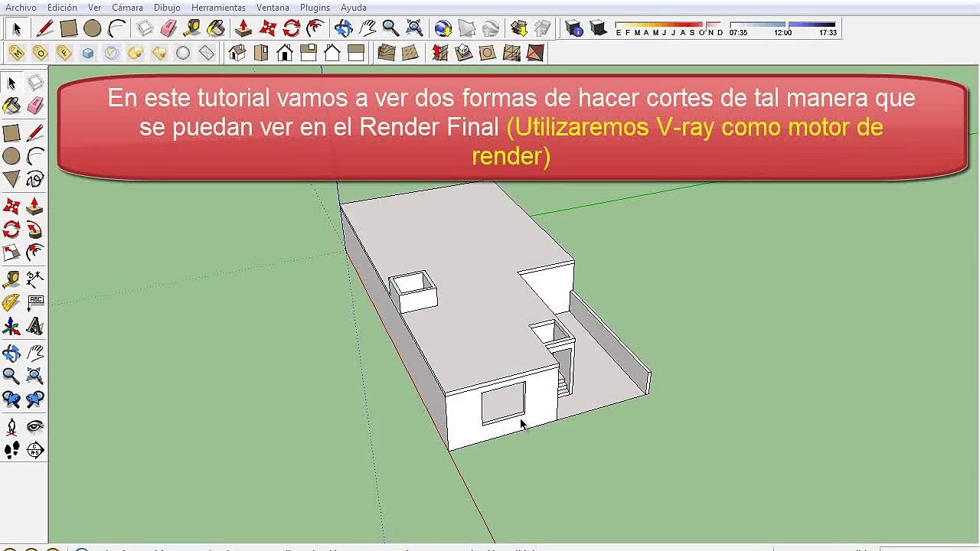The height and width of the screenshot is (551, 980).
Task: Select Polygon tool in left palette
Action: coord(11,179)
